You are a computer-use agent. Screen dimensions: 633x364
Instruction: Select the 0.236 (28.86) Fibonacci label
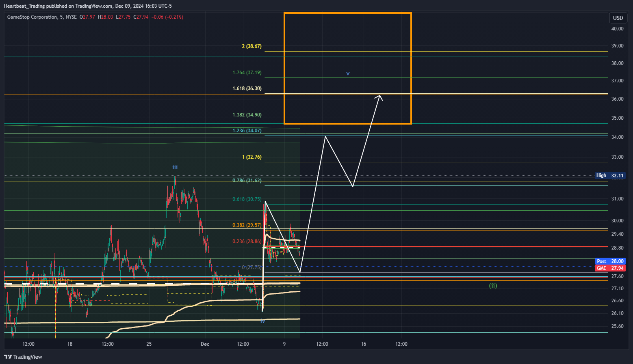(247, 241)
